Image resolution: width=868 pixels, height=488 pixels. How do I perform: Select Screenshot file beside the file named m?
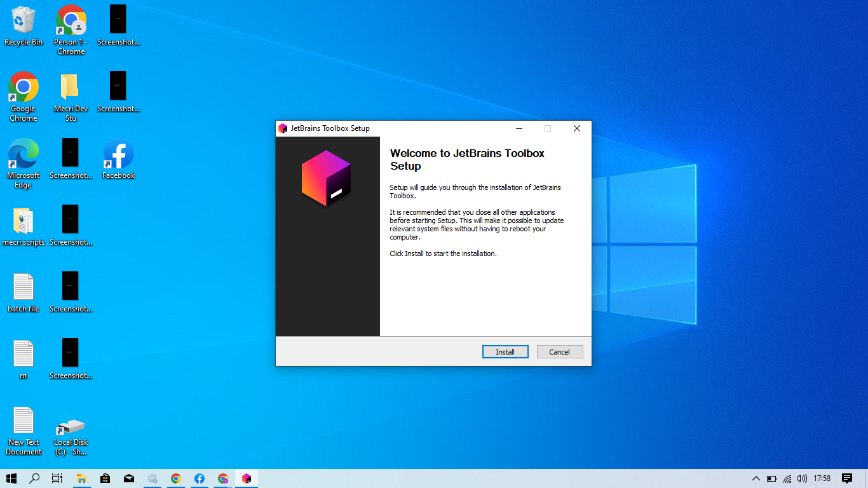(71, 359)
